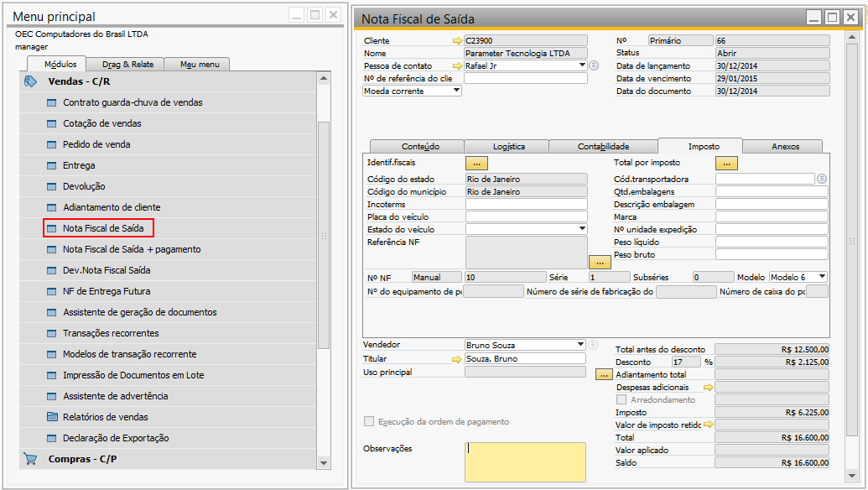Click in the yellow Observações text field
Screen dimensions: 868x490
[525, 461]
